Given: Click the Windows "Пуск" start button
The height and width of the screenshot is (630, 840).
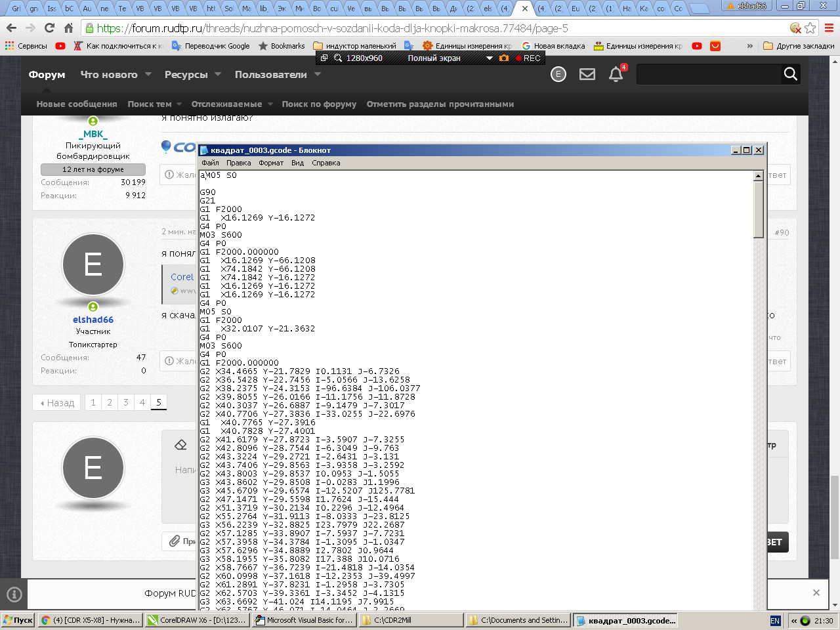Looking at the screenshot, I should click(18, 620).
